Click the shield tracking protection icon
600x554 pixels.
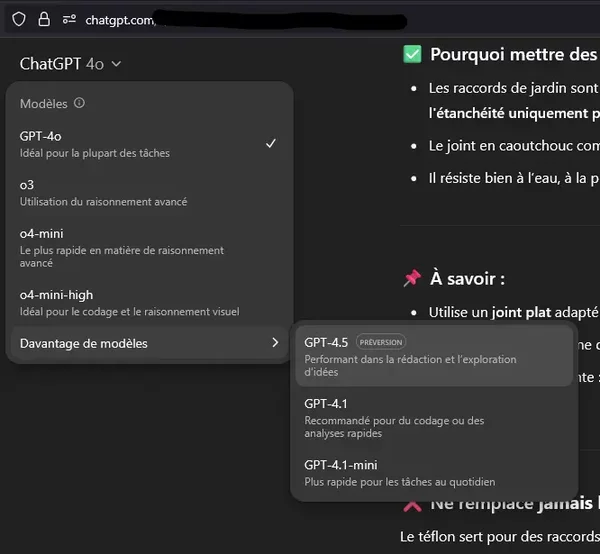pyautogui.click(x=19, y=19)
